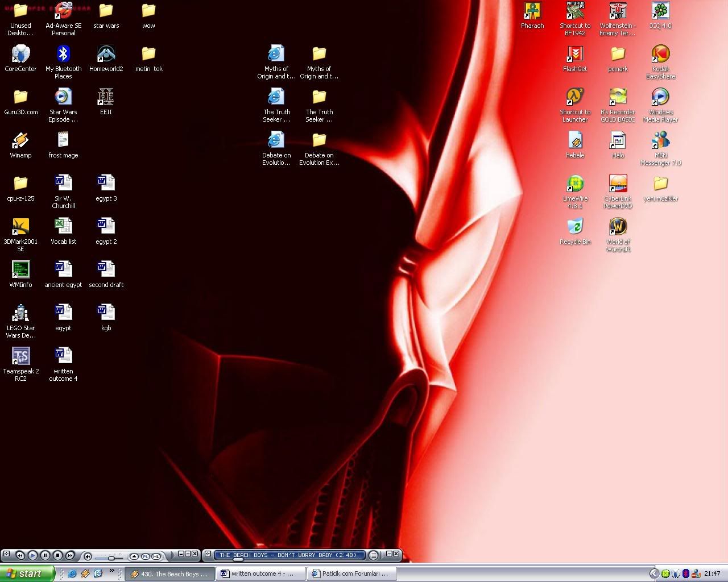Select the Kodak EasyShare shortcut
The image size is (728, 582).
pyautogui.click(x=660, y=62)
